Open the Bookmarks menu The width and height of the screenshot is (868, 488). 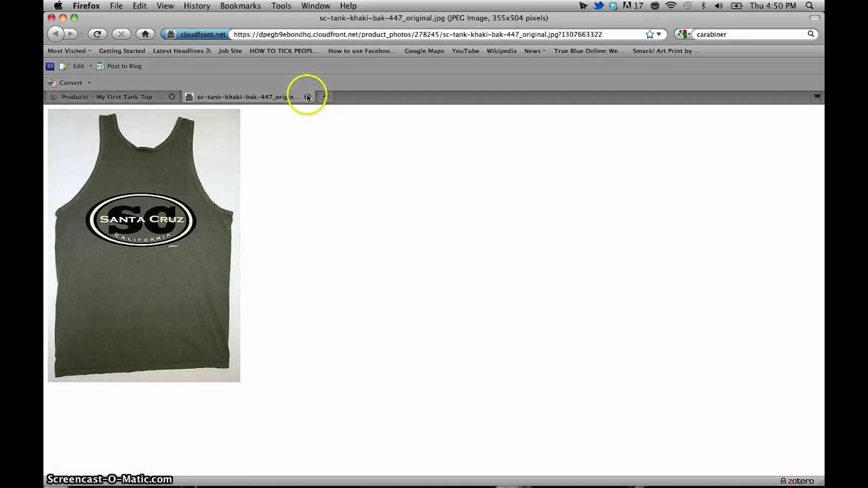240,5
